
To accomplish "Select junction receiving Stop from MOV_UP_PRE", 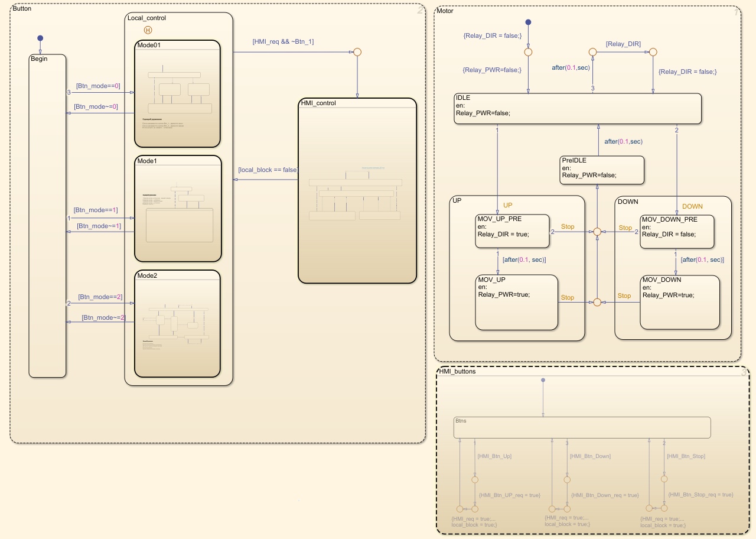I will pos(597,232).
